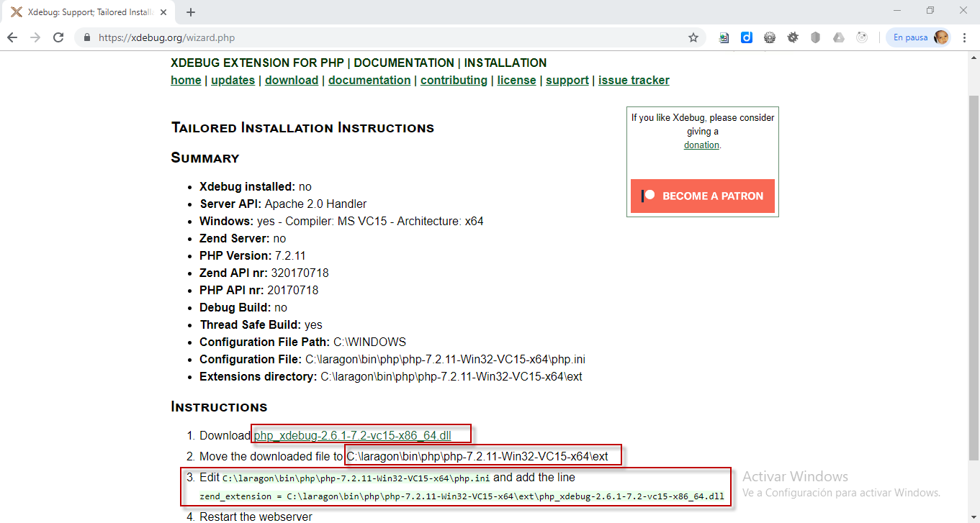Open a new tab with plus button
Viewport: 980px width, 523px height.
click(x=191, y=12)
